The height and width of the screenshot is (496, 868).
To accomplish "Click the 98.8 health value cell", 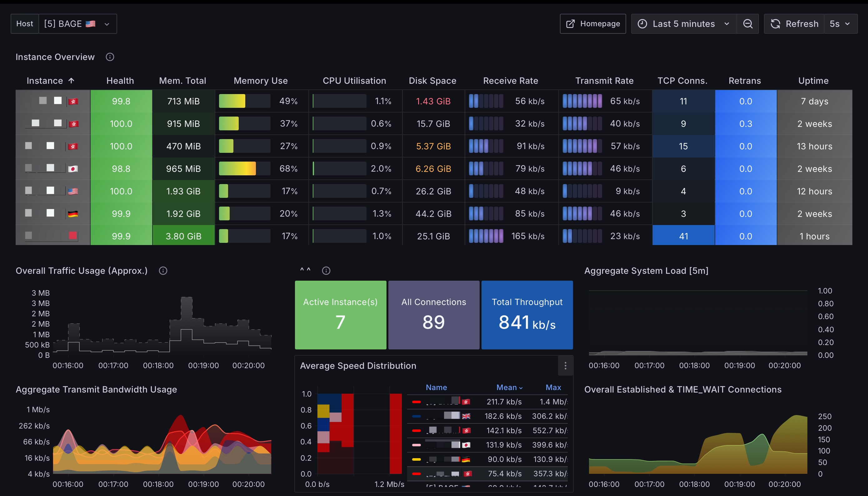I will tap(121, 169).
